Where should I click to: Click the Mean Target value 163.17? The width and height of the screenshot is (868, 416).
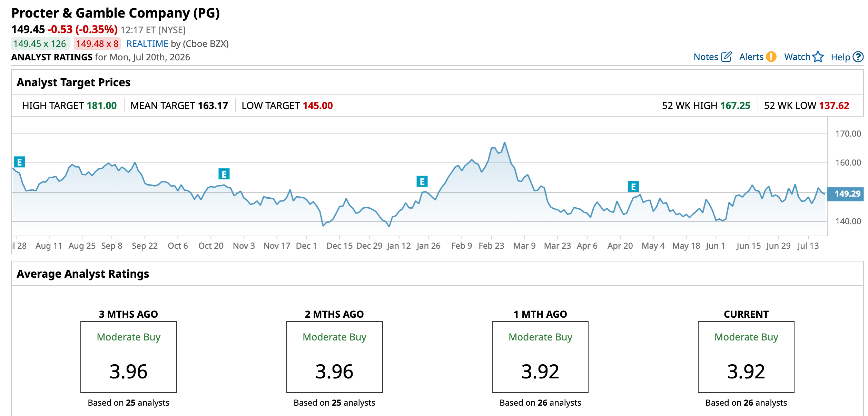(213, 106)
